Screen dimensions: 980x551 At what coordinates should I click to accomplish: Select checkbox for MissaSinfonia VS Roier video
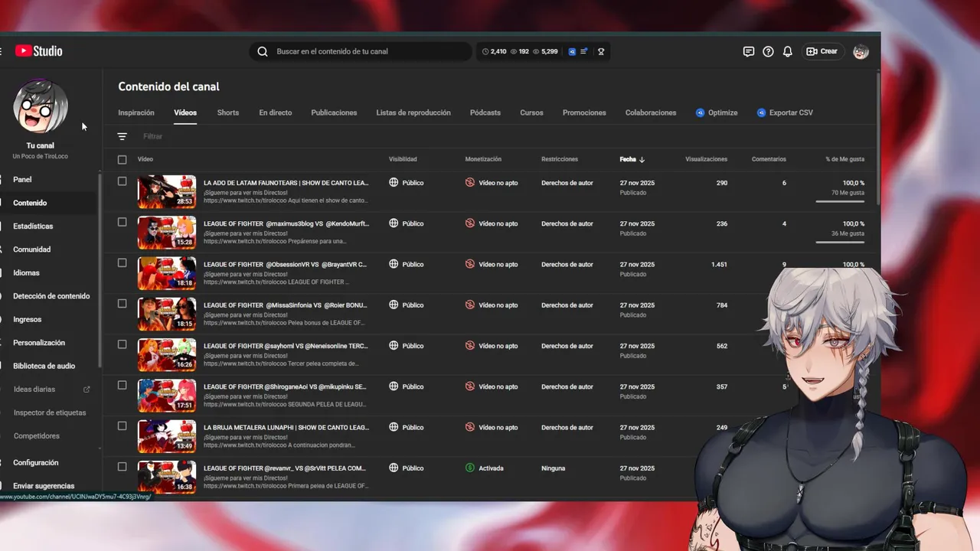click(x=122, y=303)
